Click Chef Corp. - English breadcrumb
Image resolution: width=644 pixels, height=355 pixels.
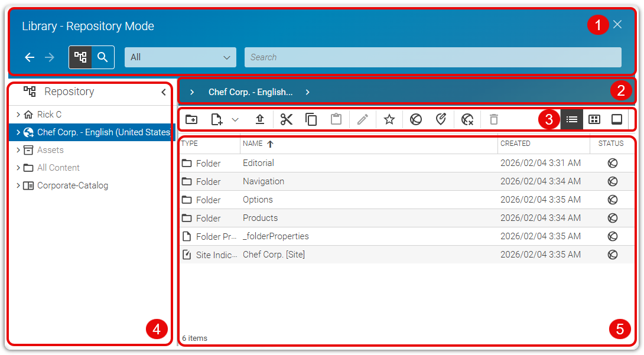tap(250, 92)
